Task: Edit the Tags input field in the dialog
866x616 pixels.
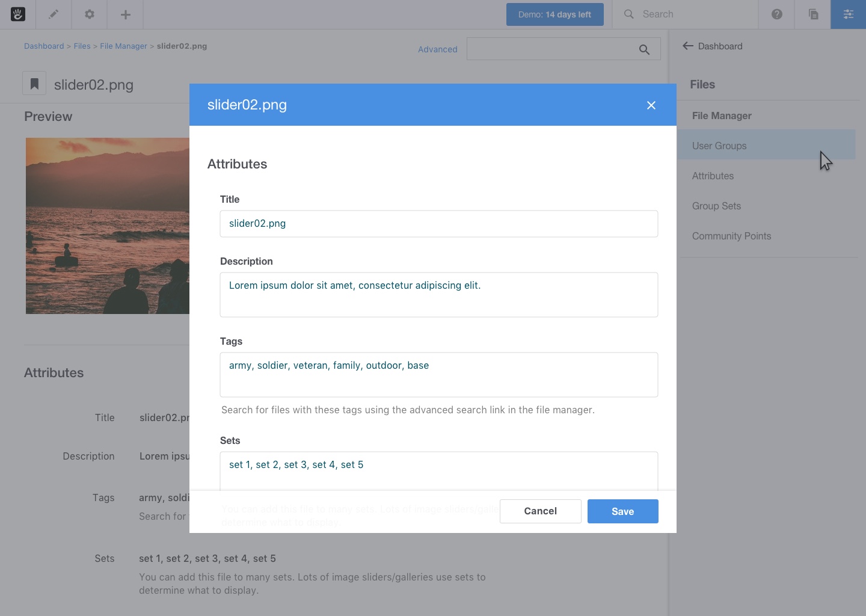Action: point(438,374)
